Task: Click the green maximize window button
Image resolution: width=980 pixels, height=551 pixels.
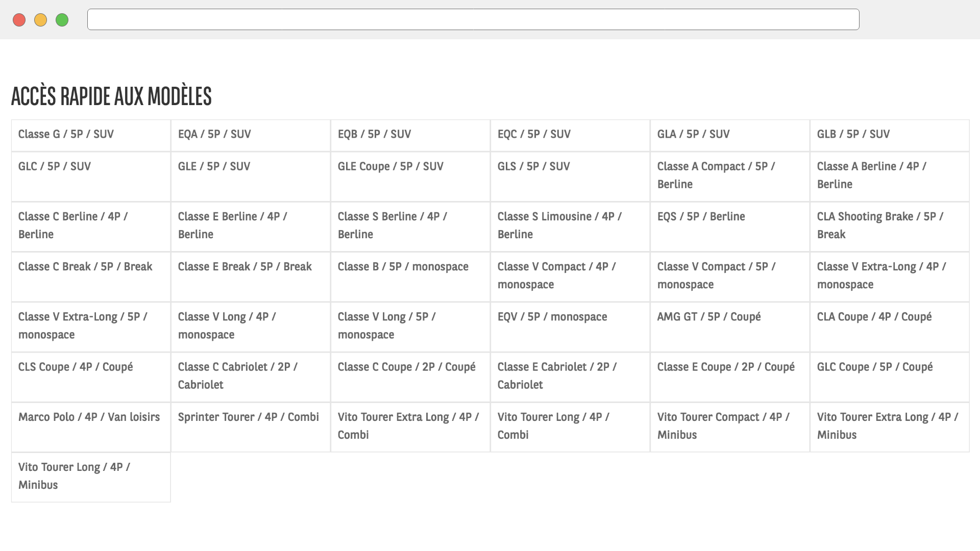Action: (62, 20)
